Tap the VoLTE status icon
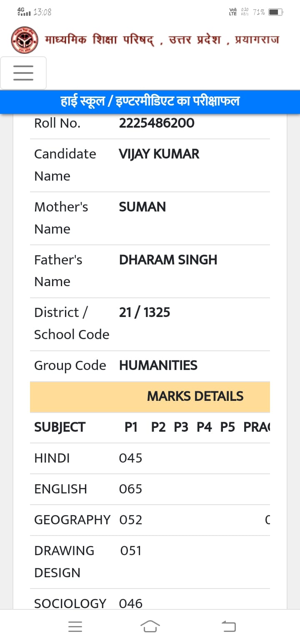The width and height of the screenshot is (300, 644). point(233,12)
